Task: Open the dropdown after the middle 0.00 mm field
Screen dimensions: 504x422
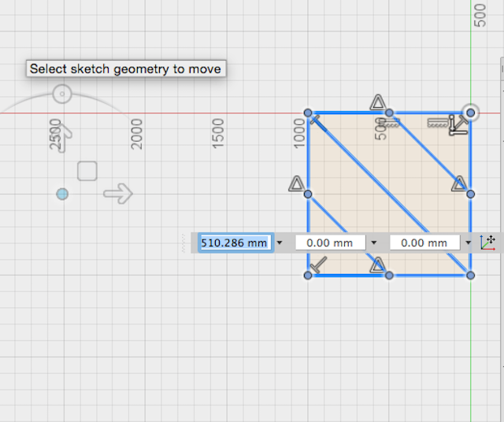Action: [374, 242]
